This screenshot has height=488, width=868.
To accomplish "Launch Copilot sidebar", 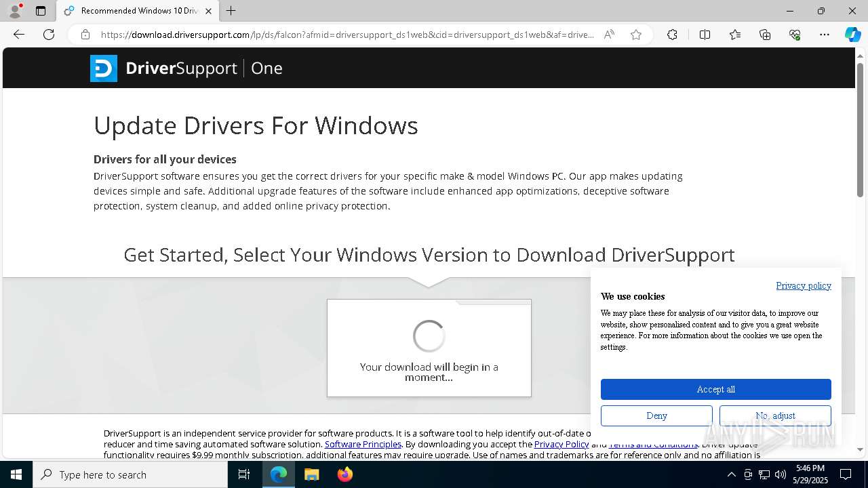I will point(853,35).
